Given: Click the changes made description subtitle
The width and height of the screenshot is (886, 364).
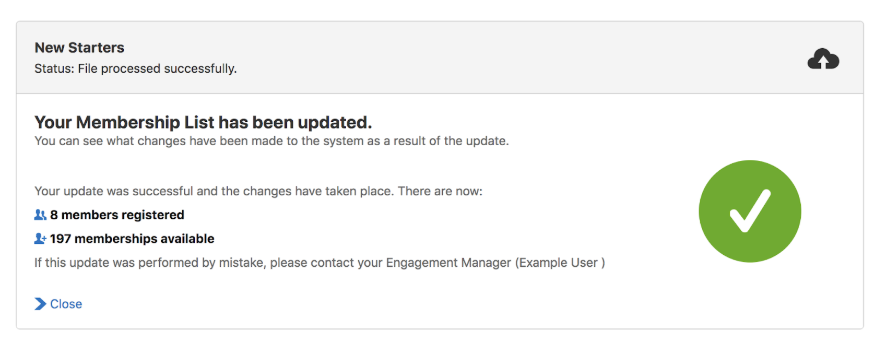Looking at the screenshot, I should pos(272,141).
